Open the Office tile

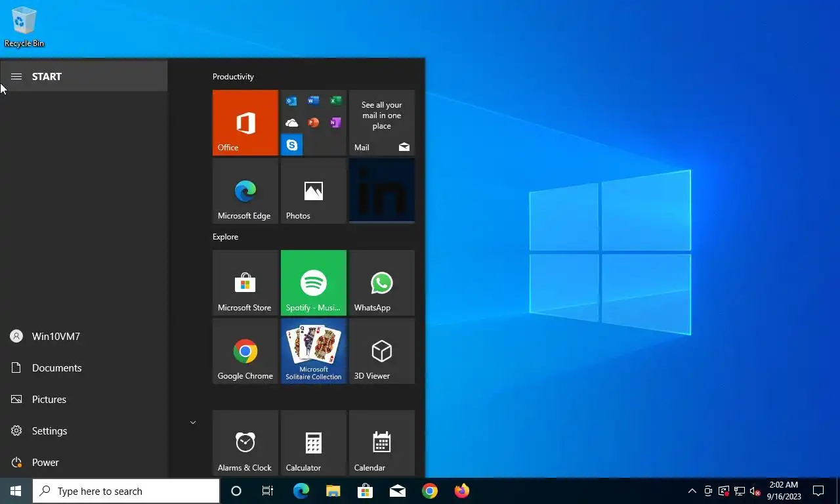pyautogui.click(x=245, y=123)
